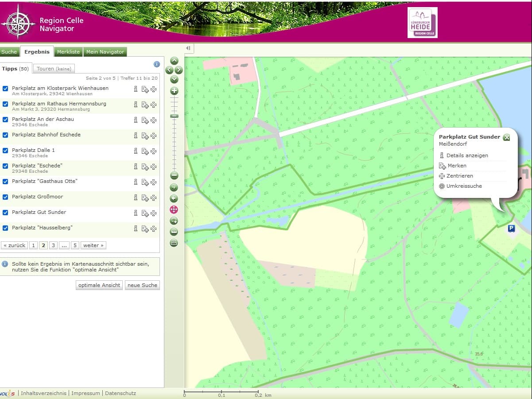The height and width of the screenshot is (399, 532).
Task: Pan map north with up arrow
Action: click(x=174, y=61)
